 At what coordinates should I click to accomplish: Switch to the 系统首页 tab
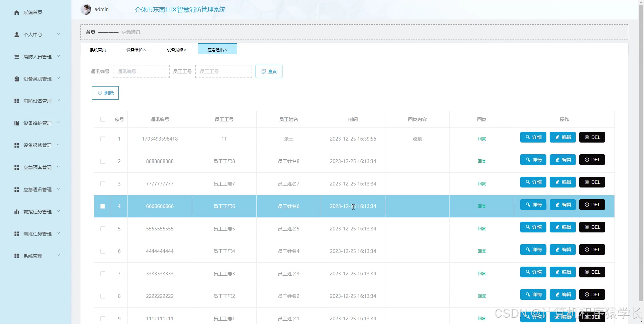(x=98, y=50)
